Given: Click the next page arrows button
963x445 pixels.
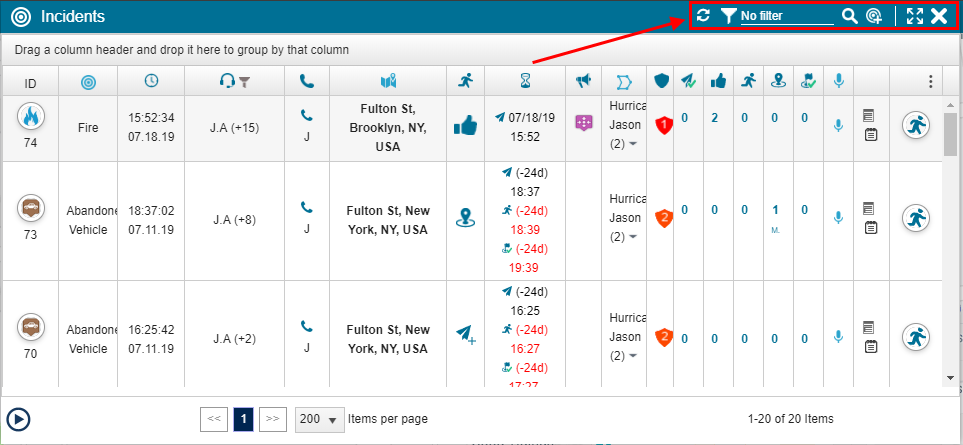Looking at the screenshot, I should pos(273,419).
